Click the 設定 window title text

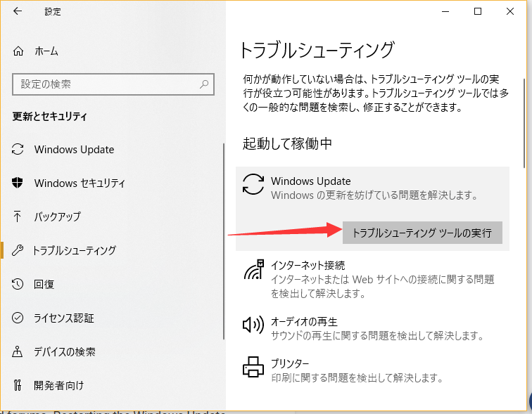pos(53,11)
